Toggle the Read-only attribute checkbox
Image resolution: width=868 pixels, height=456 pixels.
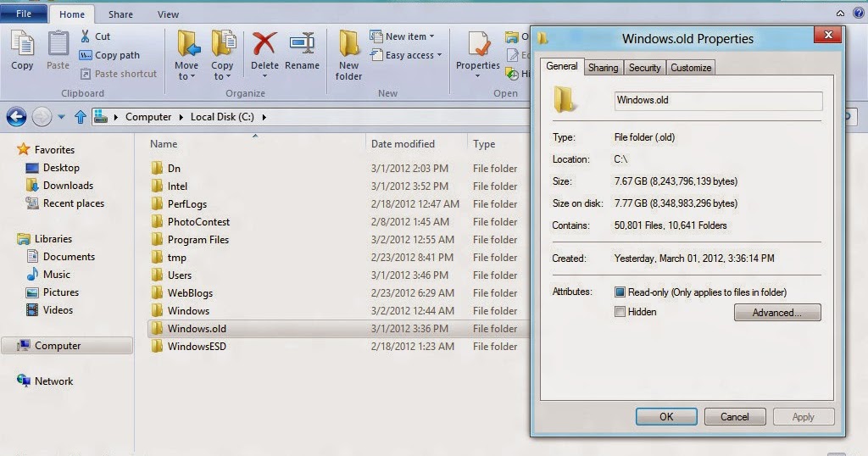[620, 292]
